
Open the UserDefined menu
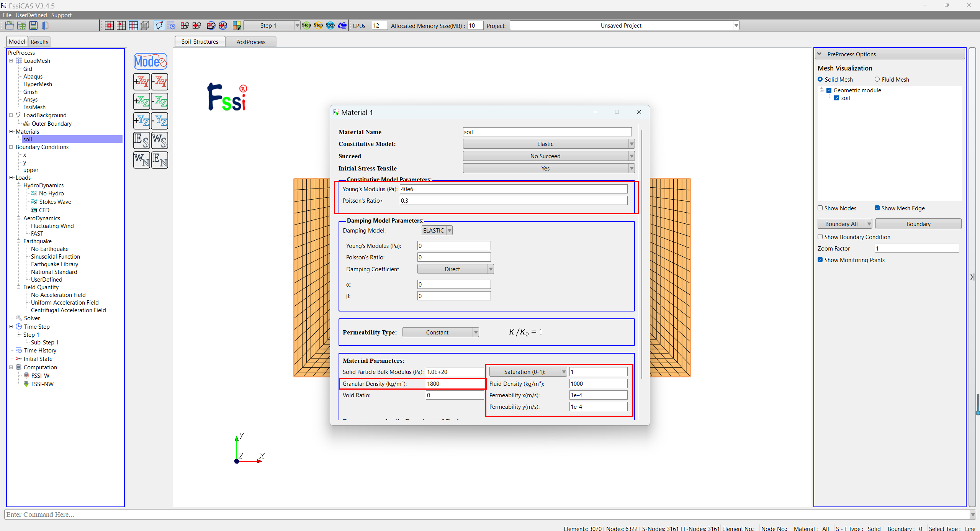tap(31, 15)
